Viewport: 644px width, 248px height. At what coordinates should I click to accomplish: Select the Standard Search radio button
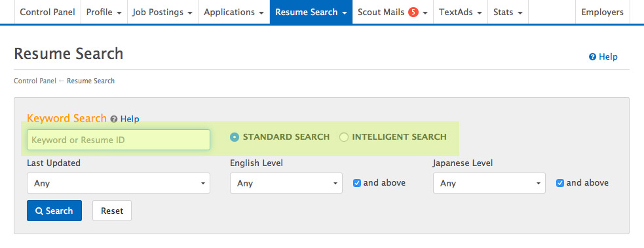point(234,137)
